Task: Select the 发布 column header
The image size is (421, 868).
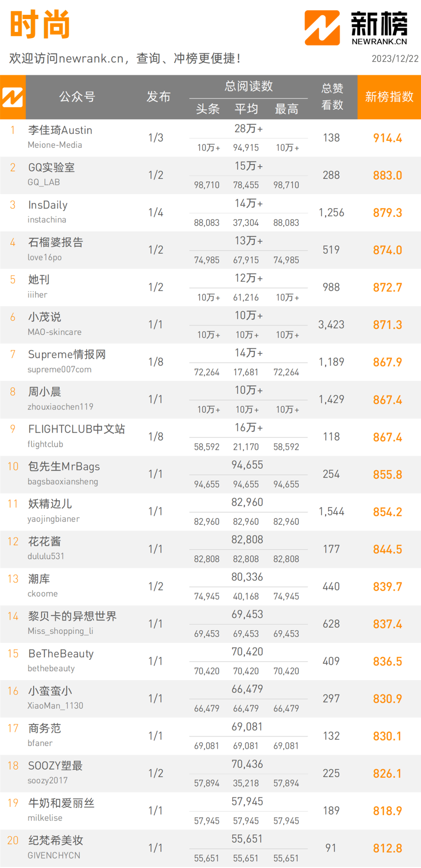Action: pos(158,97)
